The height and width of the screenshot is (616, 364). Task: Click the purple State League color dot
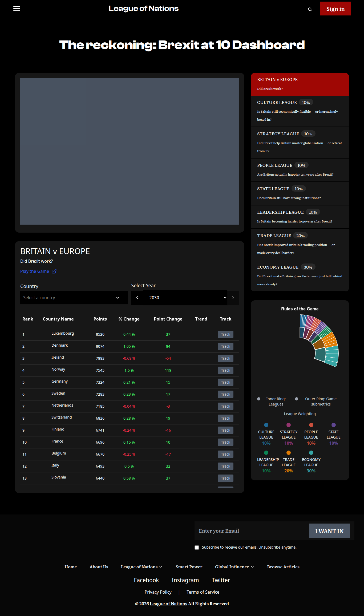(334, 425)
